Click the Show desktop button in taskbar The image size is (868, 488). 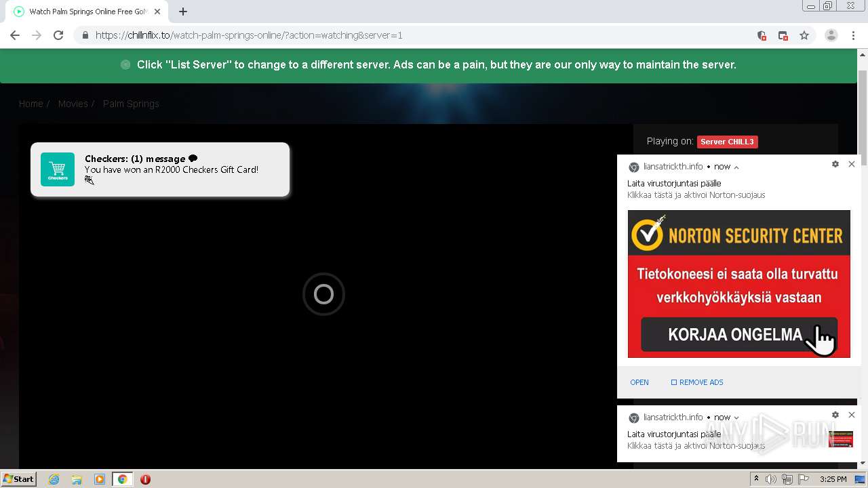(861, 479)
